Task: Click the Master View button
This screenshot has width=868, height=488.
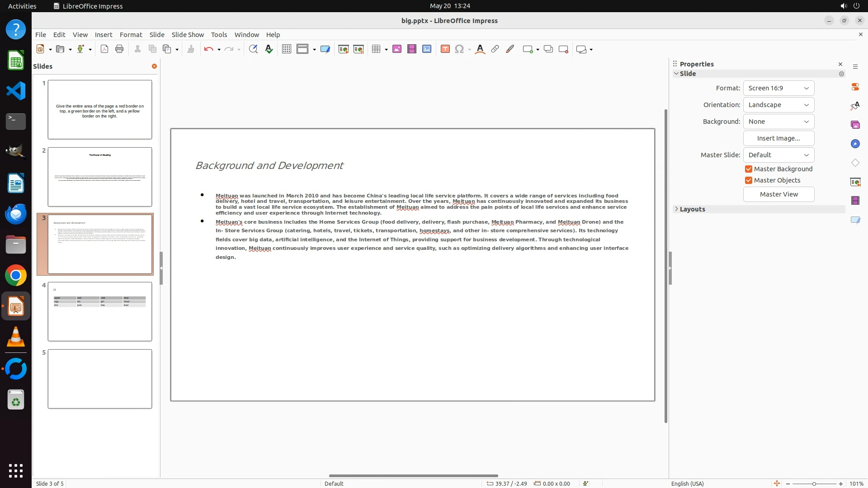Action: (x=778, y=194)
